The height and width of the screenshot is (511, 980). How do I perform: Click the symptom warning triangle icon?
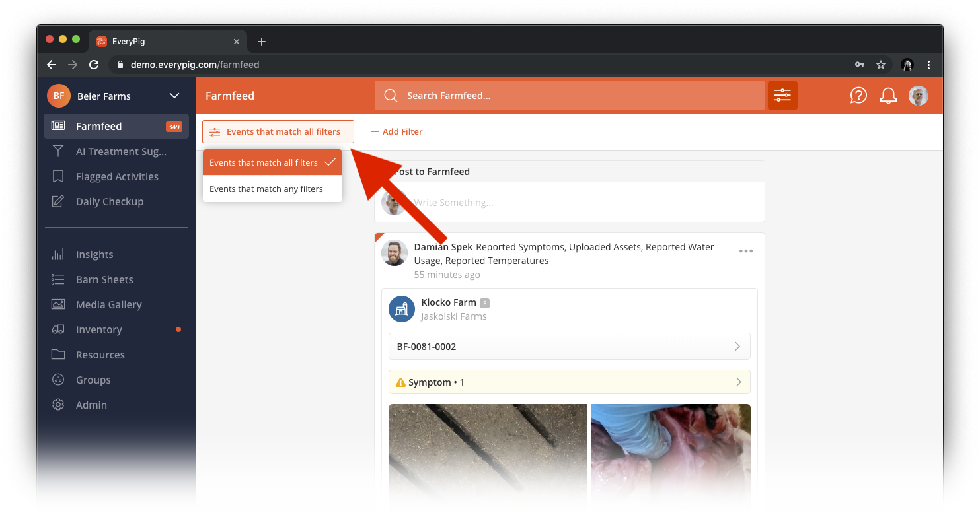click(x=400, y=382)
